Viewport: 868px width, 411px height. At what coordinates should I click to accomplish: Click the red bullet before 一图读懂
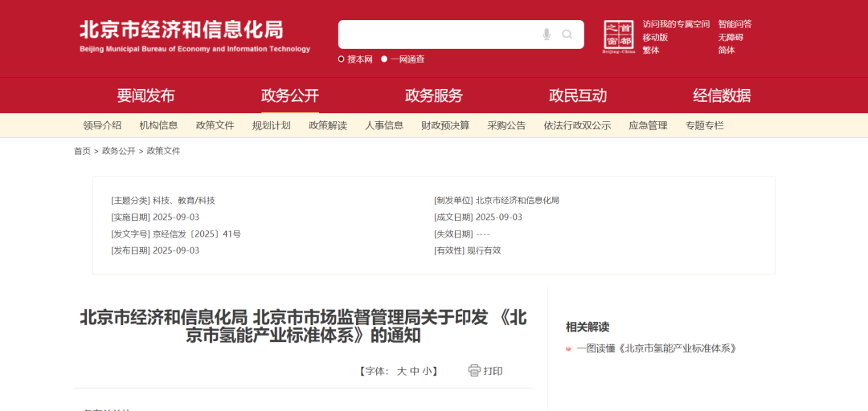[x=568, y=348]
